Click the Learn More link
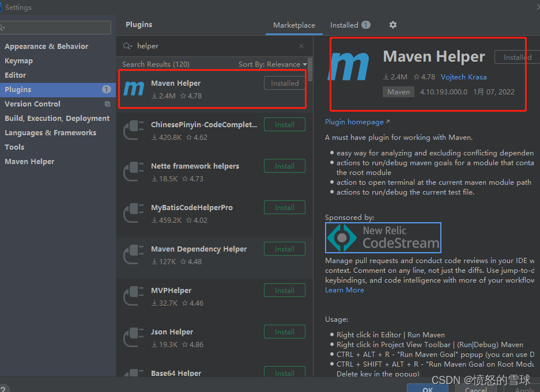The width and height of the screenshot is (540, 392). tap(345, 290)
